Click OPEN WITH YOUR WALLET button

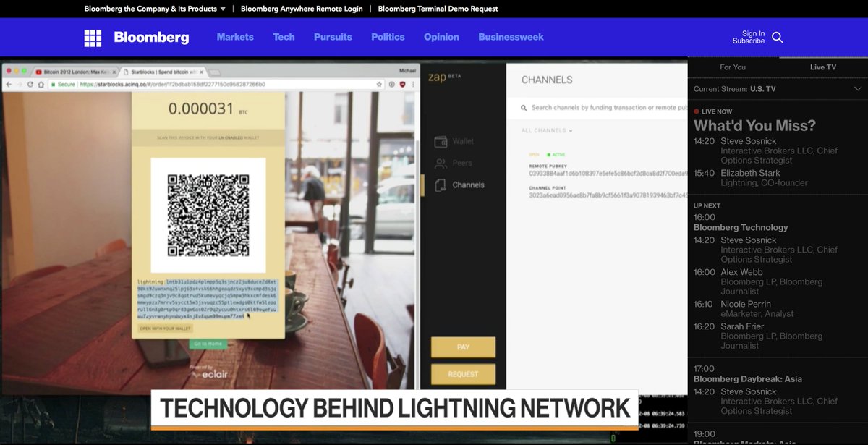166,329
